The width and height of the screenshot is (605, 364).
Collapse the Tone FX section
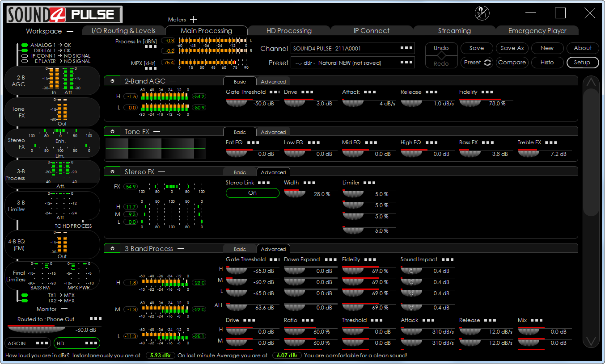pos(157,132)
